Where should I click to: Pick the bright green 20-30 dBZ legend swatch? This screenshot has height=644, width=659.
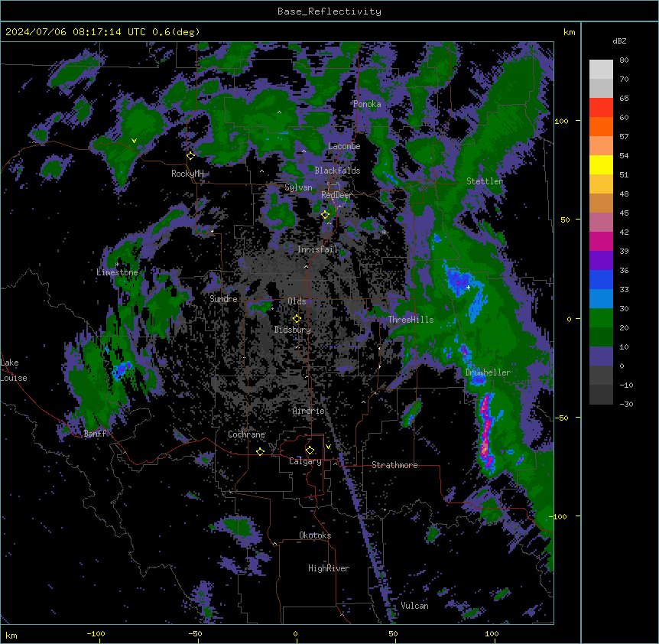coord(601,318)
